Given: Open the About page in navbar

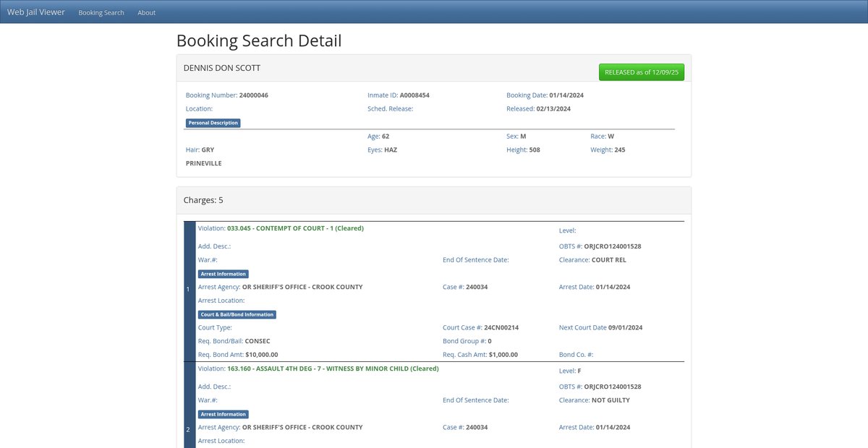Looking at the screenshot, I should coord(147,12).
